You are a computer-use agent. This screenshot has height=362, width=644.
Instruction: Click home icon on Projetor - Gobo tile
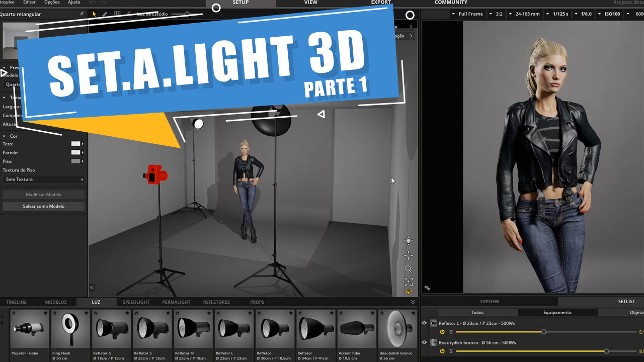pyautogui.click(x=14, y=313)
